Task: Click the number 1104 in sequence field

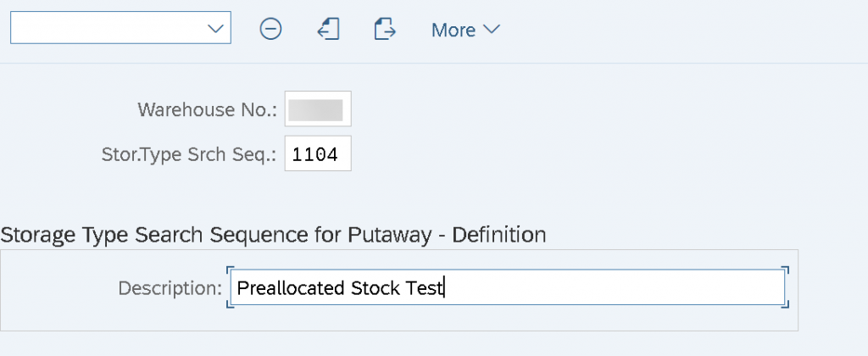Action: pyautogui.click(x=315, y=154)
